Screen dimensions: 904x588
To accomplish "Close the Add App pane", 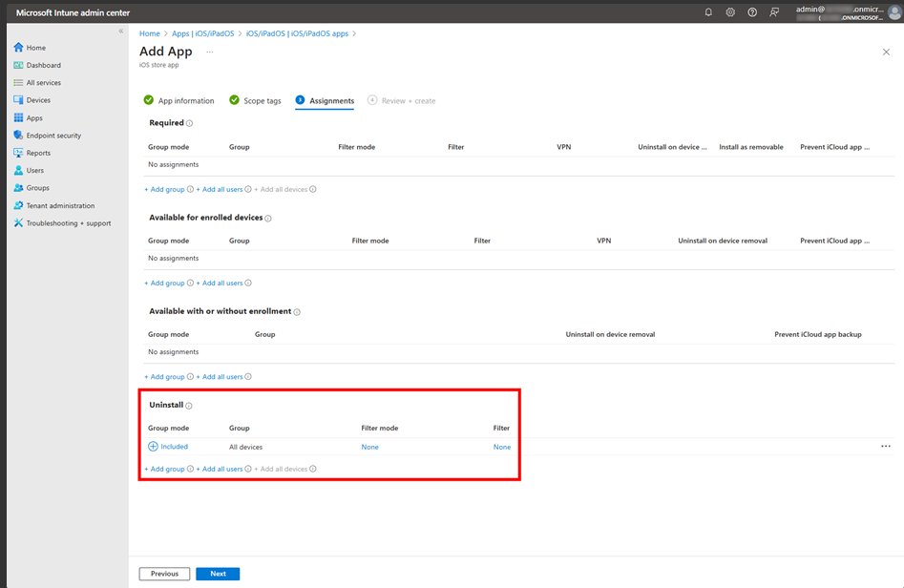I will point(886,52).
